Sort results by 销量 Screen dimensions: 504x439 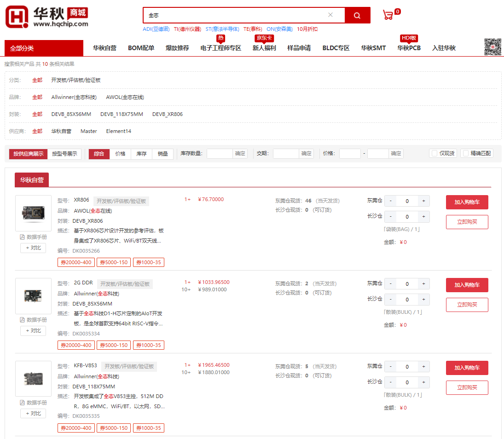[162, 154]
